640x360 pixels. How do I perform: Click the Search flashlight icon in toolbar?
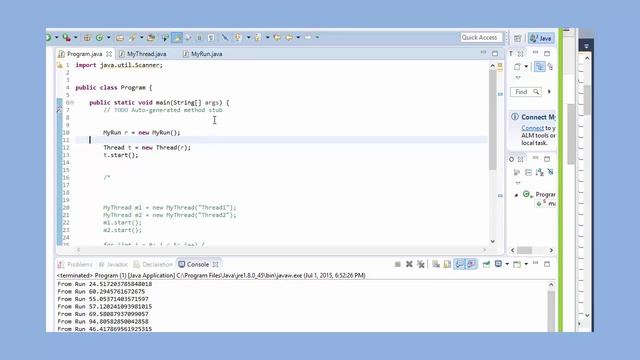tap(133, 38)
